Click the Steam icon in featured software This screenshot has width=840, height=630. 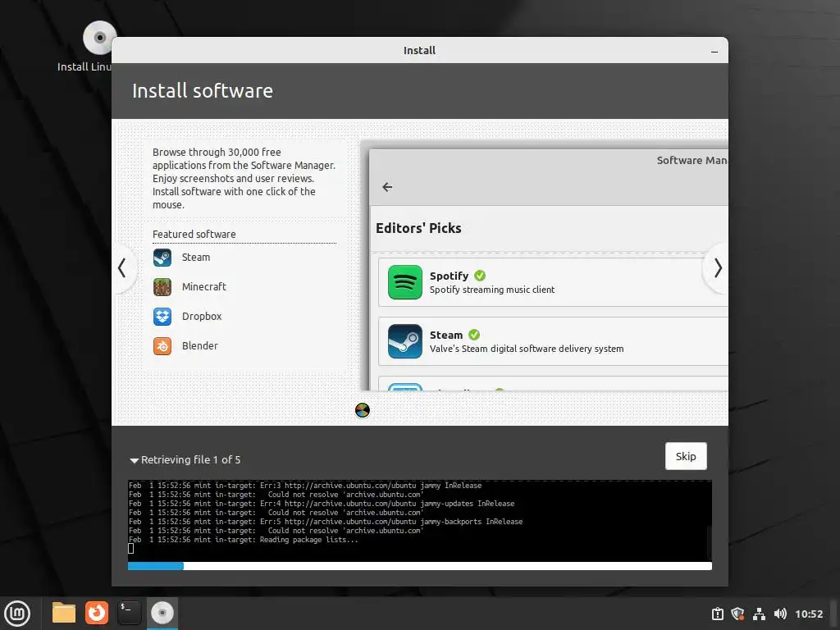pyautogui.click(x=162, y=258)
